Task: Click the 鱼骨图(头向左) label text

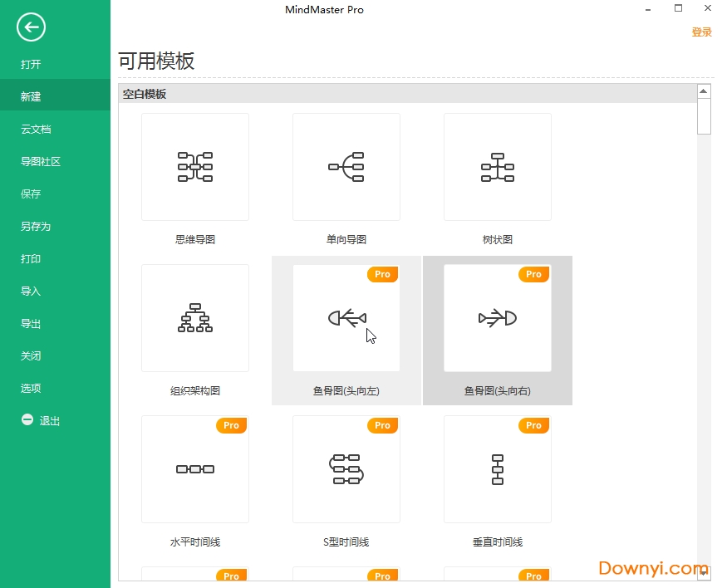Action: click(346, 391)
